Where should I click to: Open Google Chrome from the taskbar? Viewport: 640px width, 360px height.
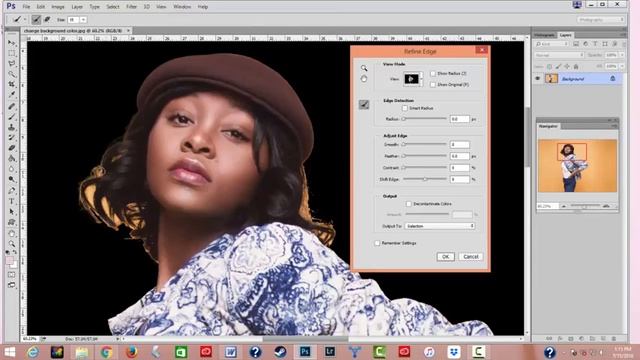[x=107, y=351]
